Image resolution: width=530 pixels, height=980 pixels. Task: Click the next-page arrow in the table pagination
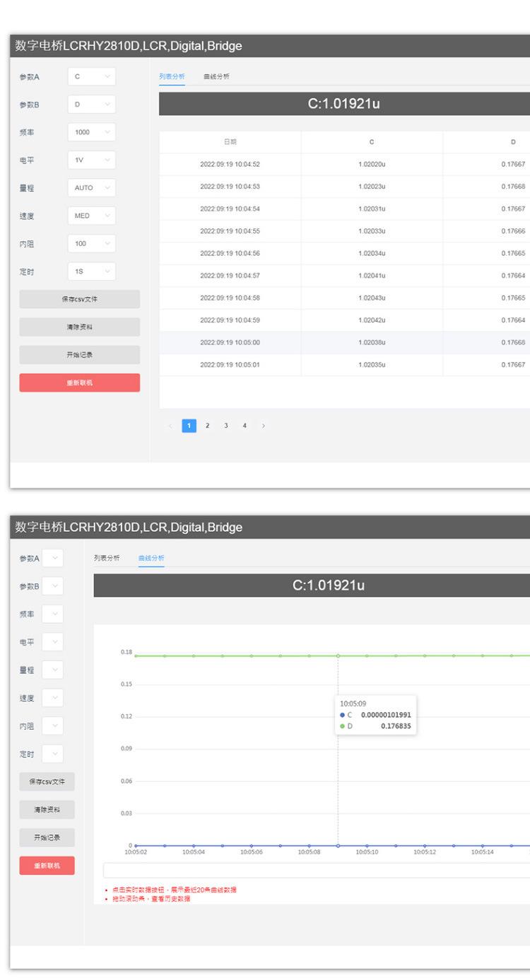click(x=264, y=426)
